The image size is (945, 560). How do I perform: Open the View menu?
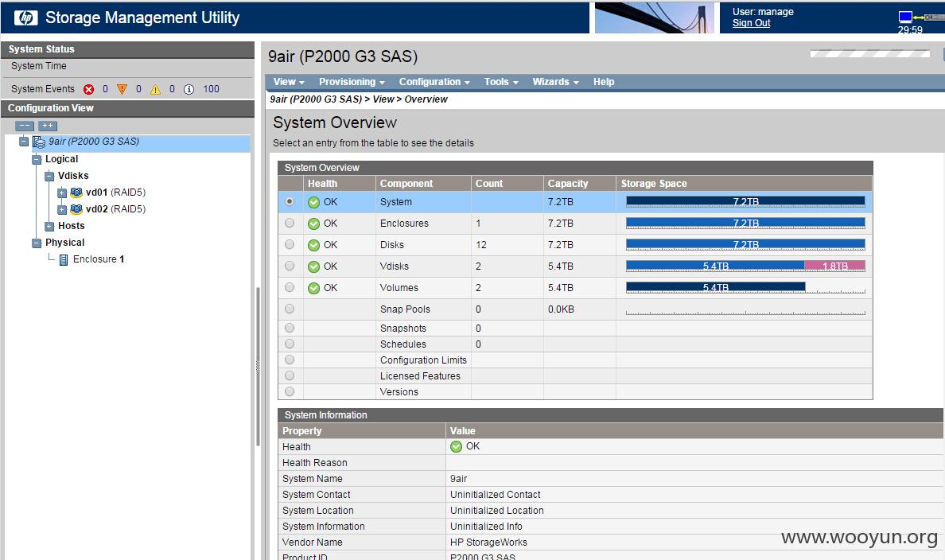coord(289,82)
